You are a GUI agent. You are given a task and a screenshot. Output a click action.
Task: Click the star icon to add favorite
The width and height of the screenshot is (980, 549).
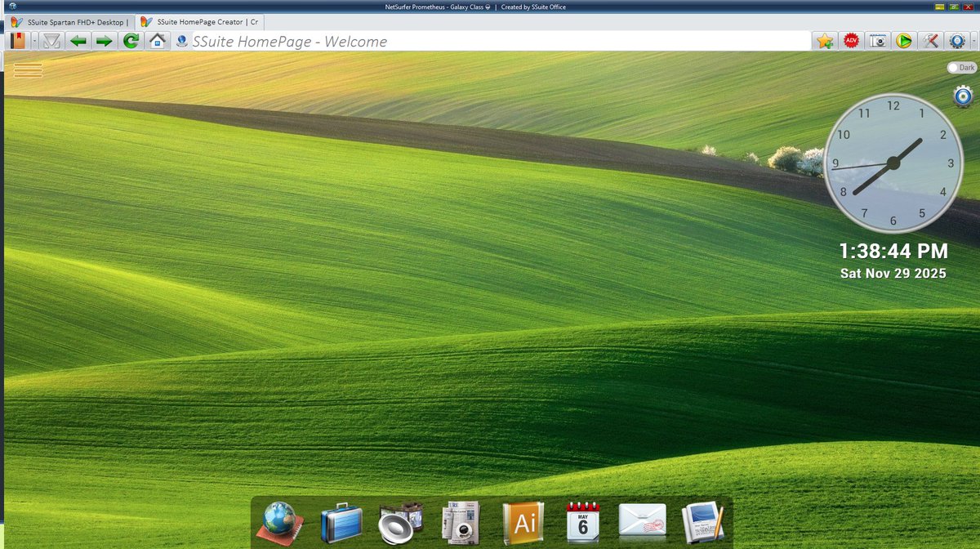coord(824,40)
